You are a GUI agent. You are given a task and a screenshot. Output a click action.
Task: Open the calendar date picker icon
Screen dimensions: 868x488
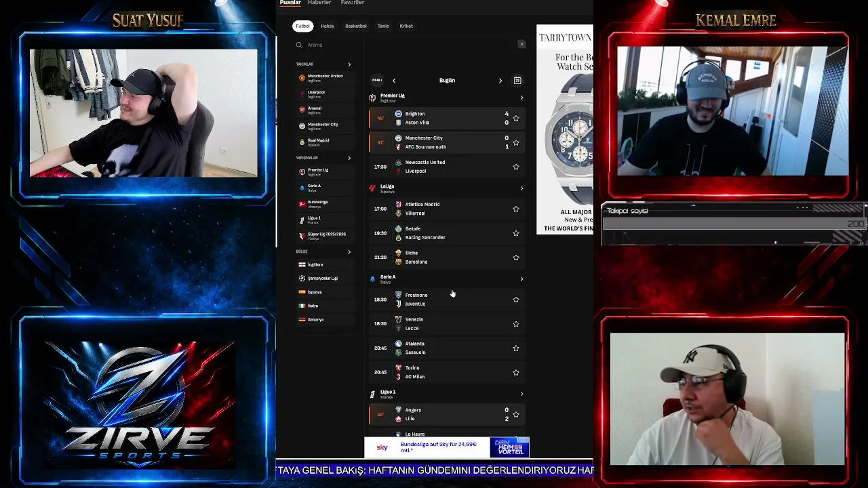517,81
